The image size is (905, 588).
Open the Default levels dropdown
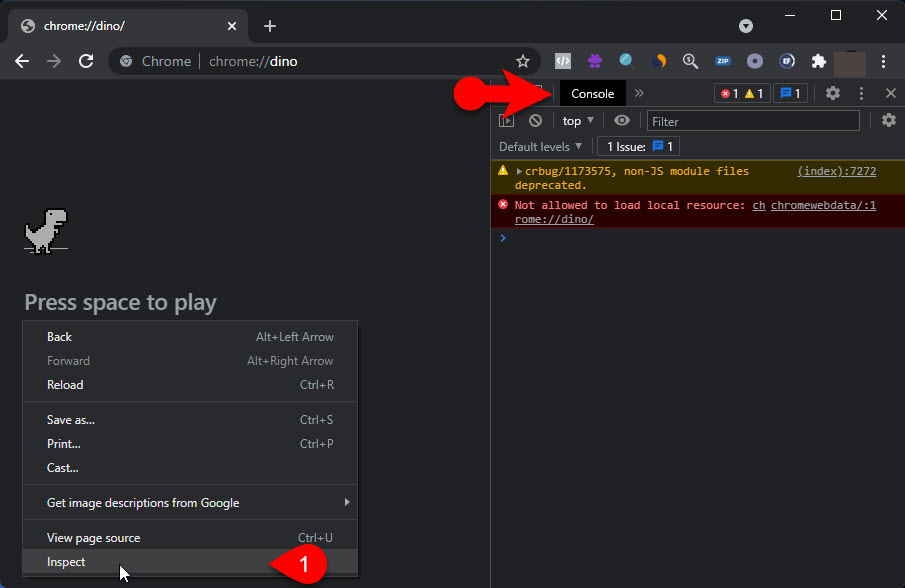pos(540,147)
